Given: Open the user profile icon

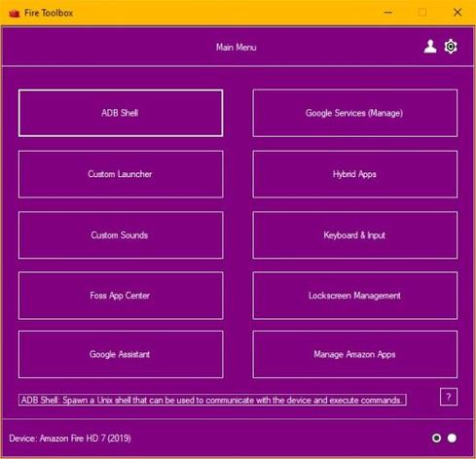Looking at the screenshot, I should coord(430,47).
